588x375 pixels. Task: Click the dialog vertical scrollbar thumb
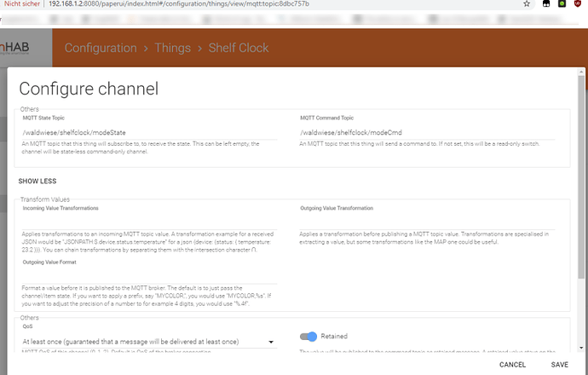[x=581, y=176]
